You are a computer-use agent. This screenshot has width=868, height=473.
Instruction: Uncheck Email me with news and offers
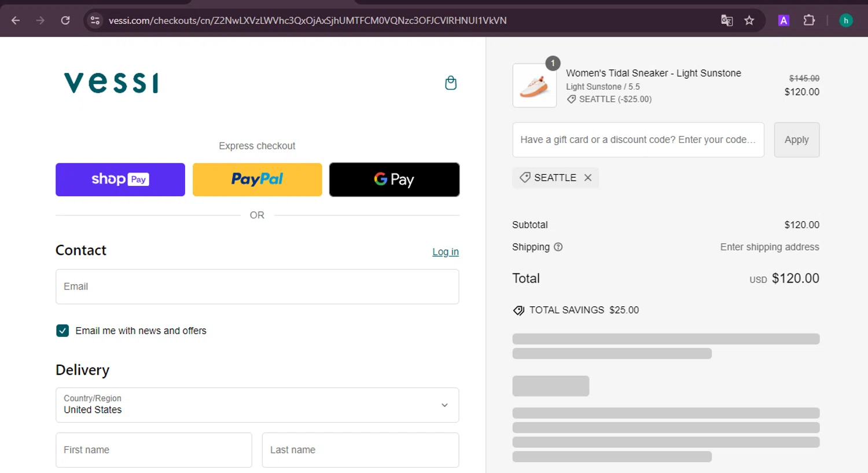62,331
